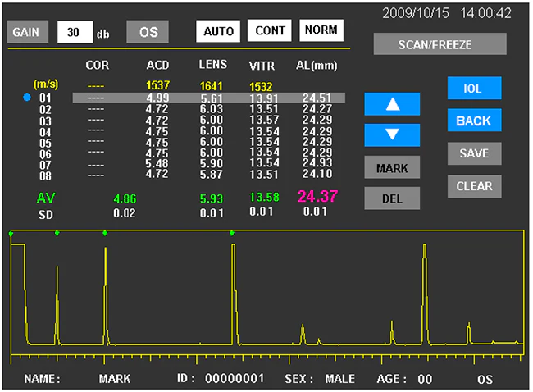Image resolution: width=533 pixels, height=392 pixels.
Task: Toggle the CONT mode button
Action: [x=270, y=30]
